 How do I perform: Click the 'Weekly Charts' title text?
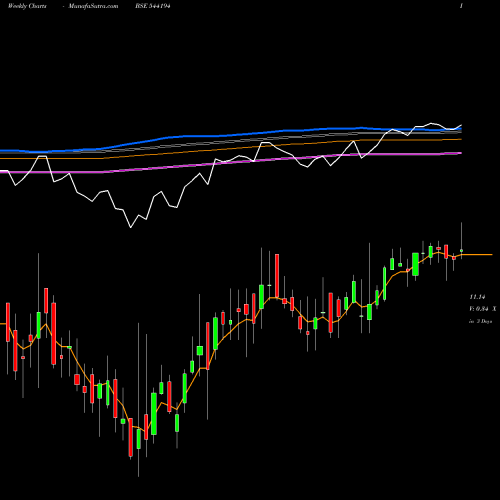(27, 6)
